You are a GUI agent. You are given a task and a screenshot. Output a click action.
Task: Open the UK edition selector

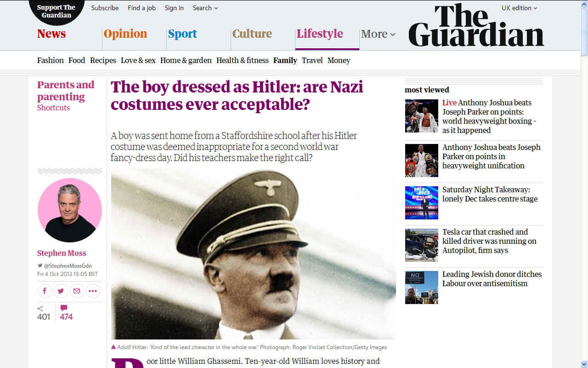tap(519, 8)
